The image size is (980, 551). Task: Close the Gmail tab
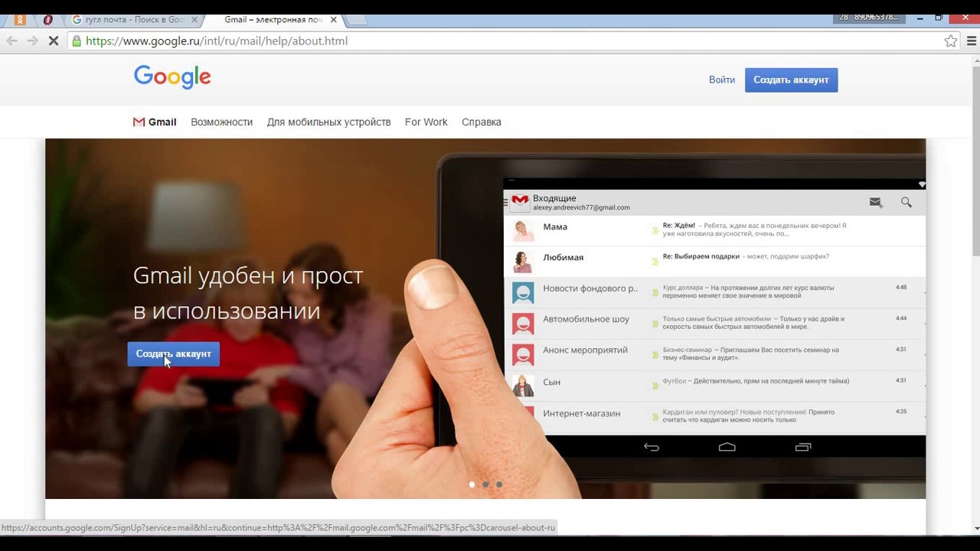(333, 19)
